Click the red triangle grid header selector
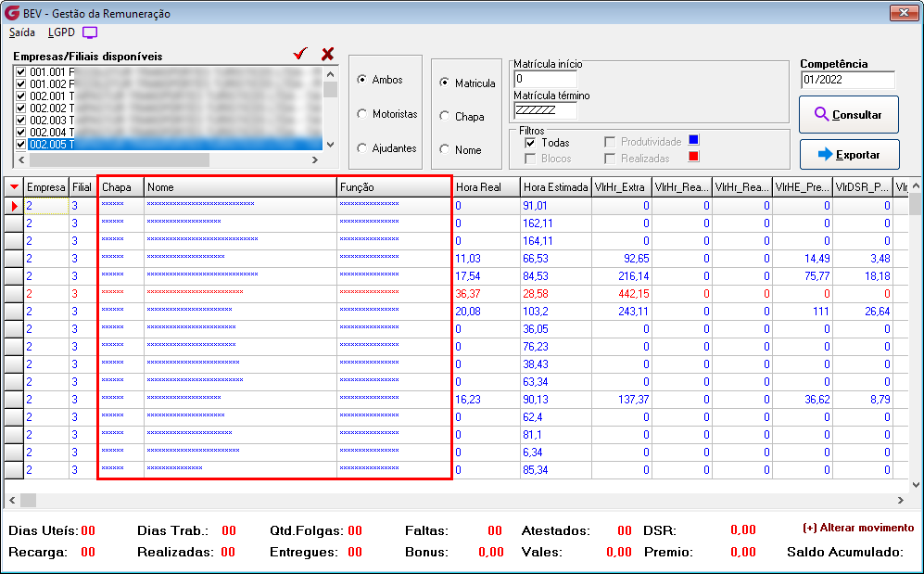The image size is (924, 574). point(14,187)
